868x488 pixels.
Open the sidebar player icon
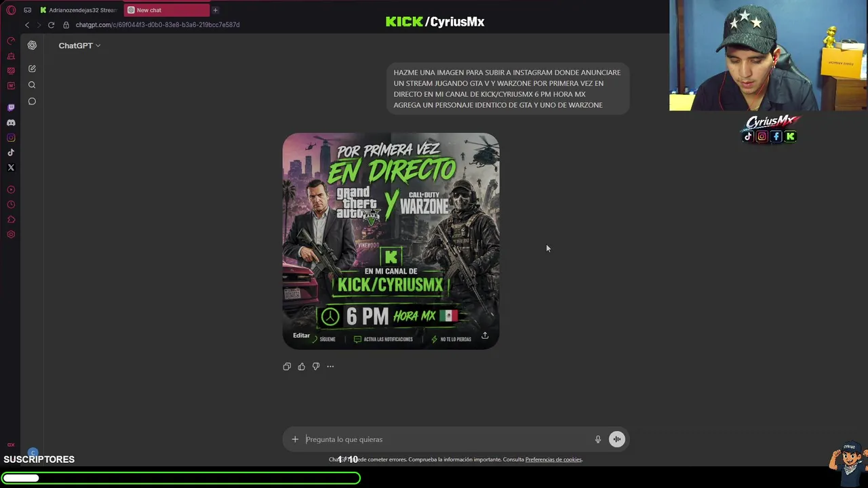(11, 190)
